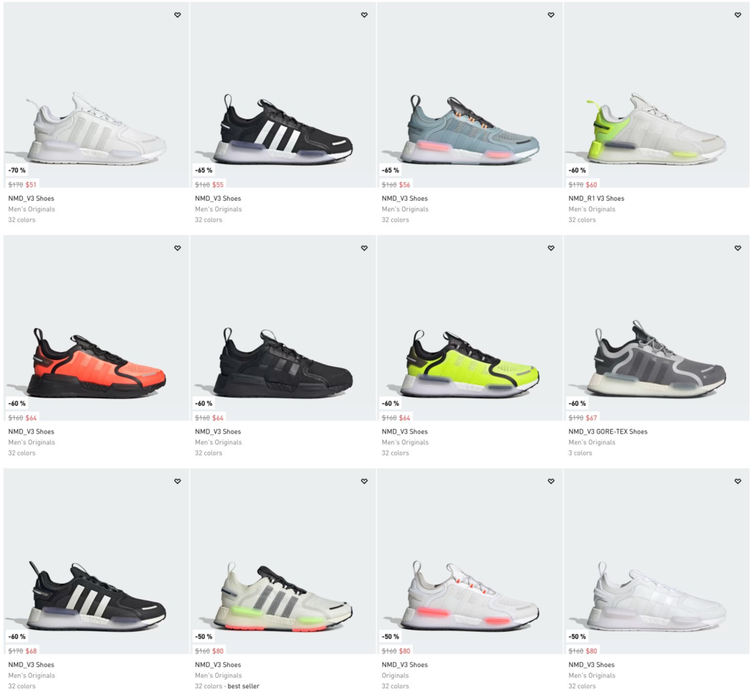Click the best seller label
This screenshot has height=700, width=750.
click(x=243, y=686)
